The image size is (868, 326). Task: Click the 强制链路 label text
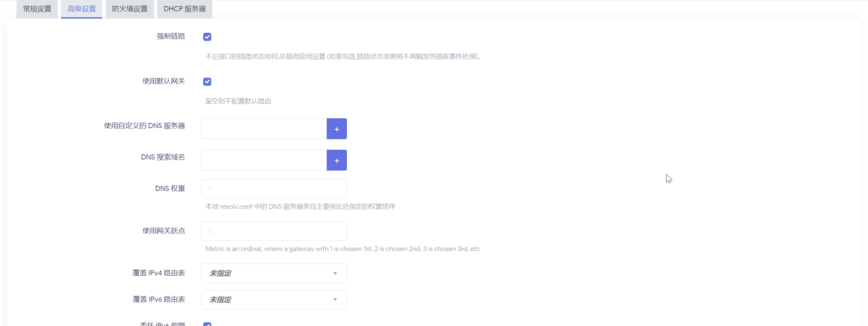(170, 36)
